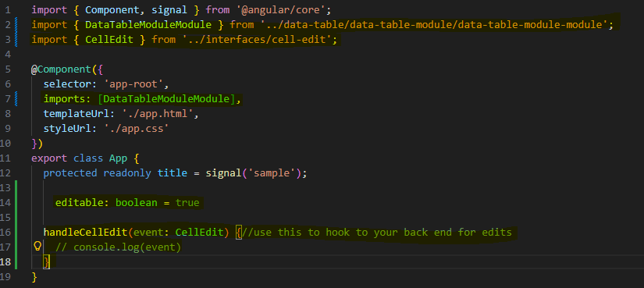Screen dimensions: 644x288
Task: Click line number 19 in the gutter
Action: coord(5,277)
